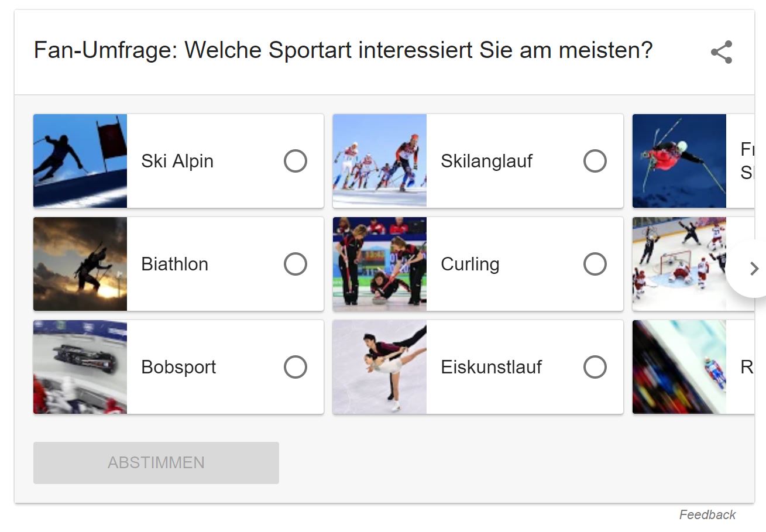The width and height of the screenshot is (766, 532).
Task: Click the Bobsport bobsled thumbnail
Action: (80, 367)
